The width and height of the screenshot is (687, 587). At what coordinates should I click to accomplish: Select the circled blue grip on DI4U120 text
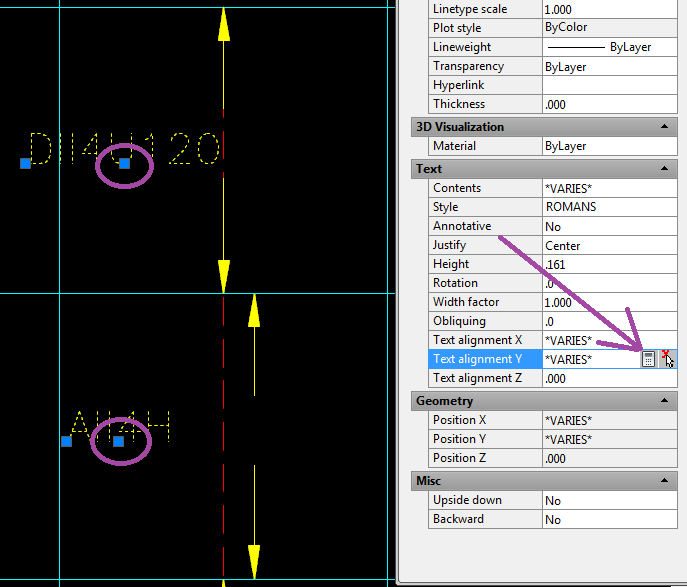(x=124, y=163)
